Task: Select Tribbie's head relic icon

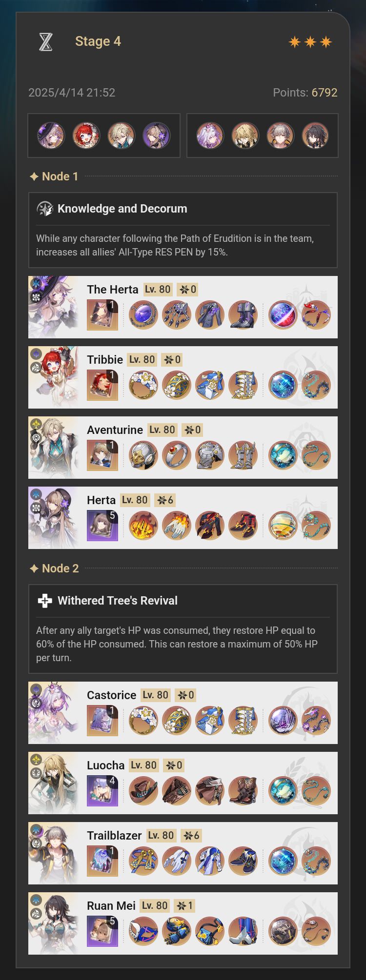Action: [x=143, y=385]
